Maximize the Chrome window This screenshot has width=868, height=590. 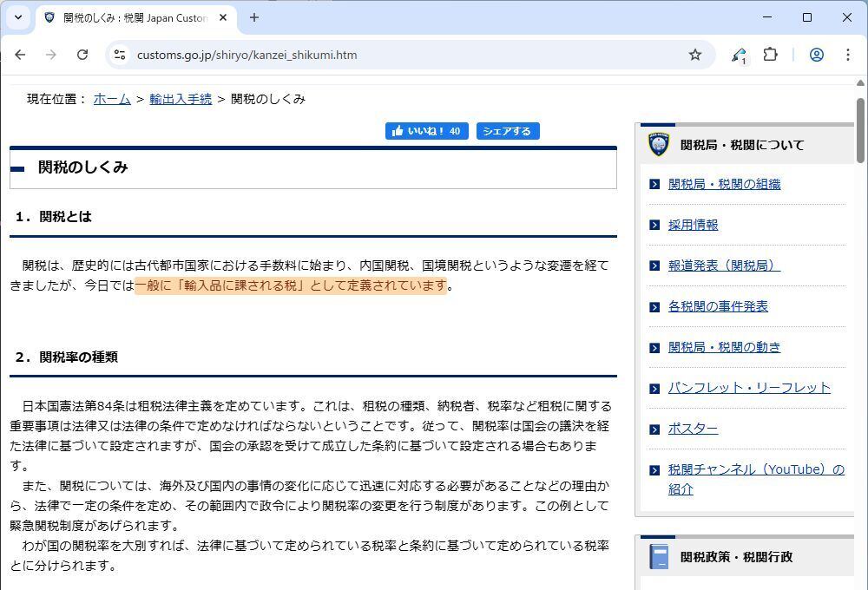(807, 17)
